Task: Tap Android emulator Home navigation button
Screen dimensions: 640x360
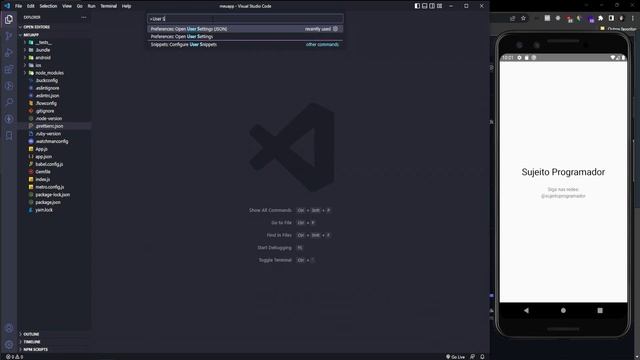Action: [563, 311]
